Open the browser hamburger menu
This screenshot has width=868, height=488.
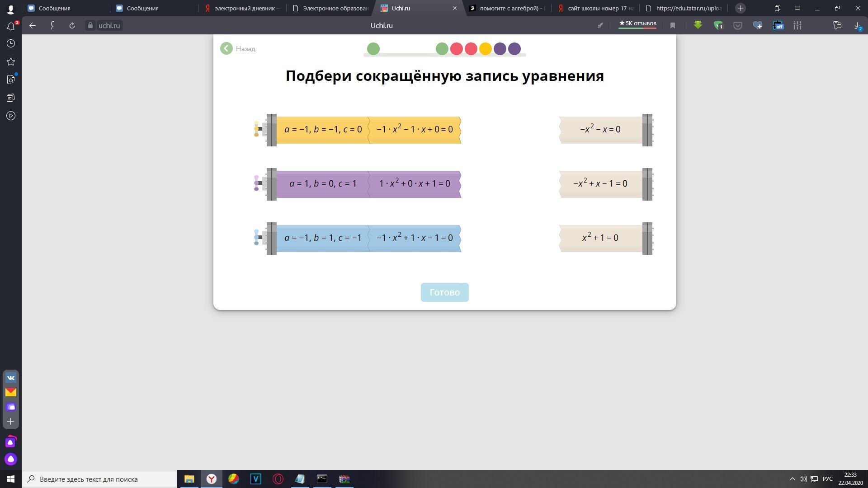point(797,8)
